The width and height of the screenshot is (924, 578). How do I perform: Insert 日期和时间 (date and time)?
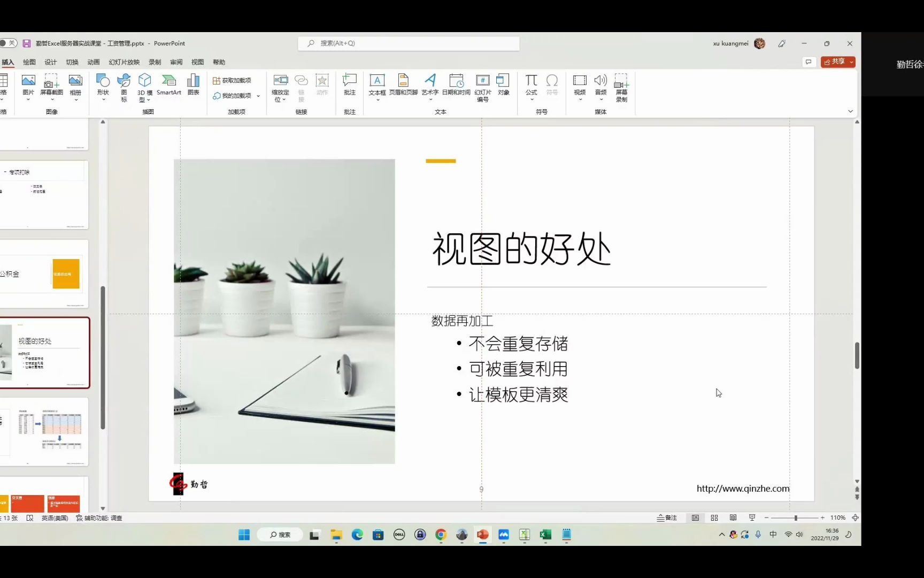456,86
